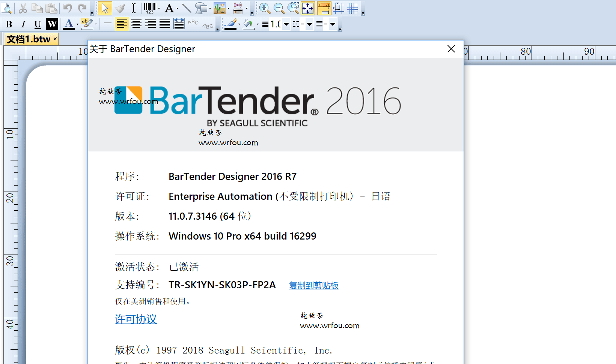Screen dimensions: 616x364
Task: Toggle Bold formatting
Action: (9, 24)
